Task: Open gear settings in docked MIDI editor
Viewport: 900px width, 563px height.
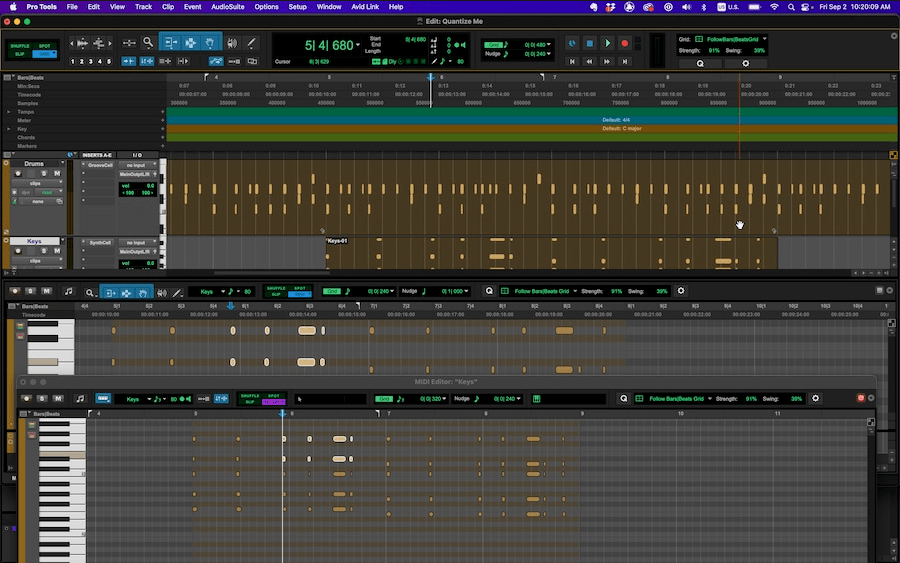Action: pyautogui.click(x=681, y=291)
